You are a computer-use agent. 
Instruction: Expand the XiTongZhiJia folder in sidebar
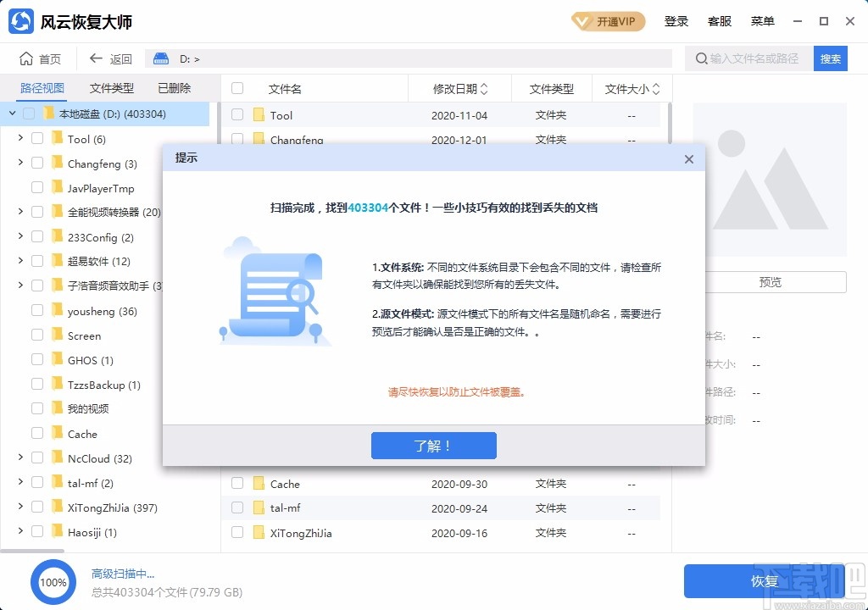(x=19, y=507)
